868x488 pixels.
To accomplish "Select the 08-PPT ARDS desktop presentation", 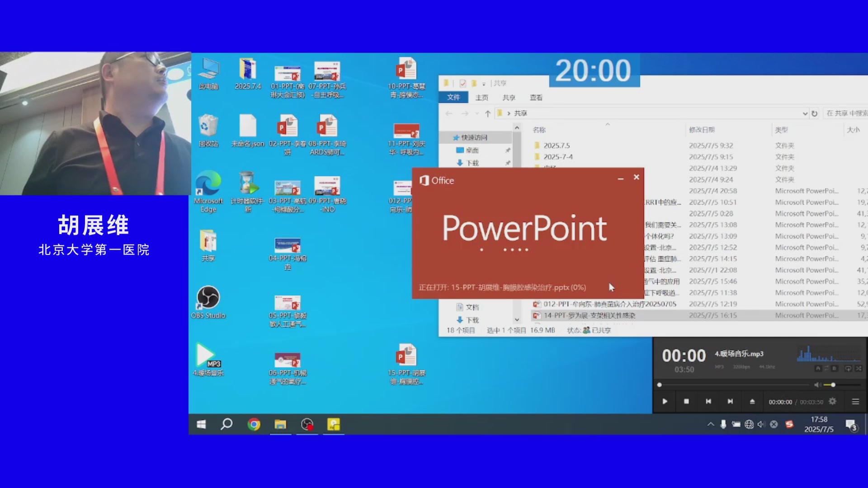I will (327, 135).
